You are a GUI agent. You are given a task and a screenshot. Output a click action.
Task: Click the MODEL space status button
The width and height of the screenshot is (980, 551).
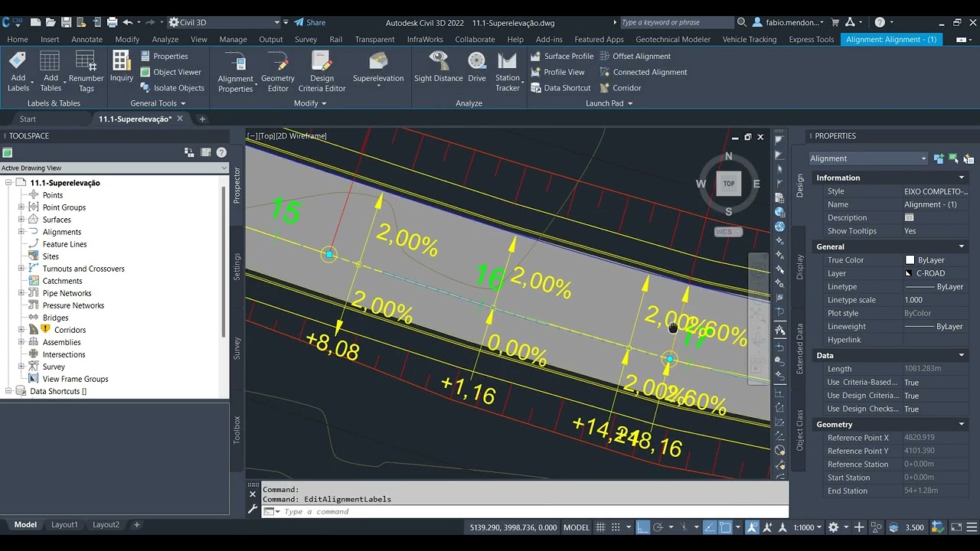click(577, 527)
